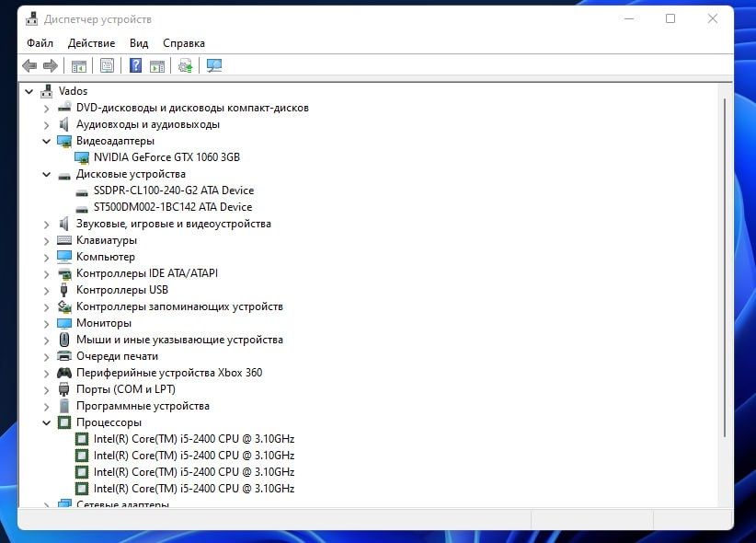
Task: Click the blue Help question mark icon
Action: coord(136,65)
